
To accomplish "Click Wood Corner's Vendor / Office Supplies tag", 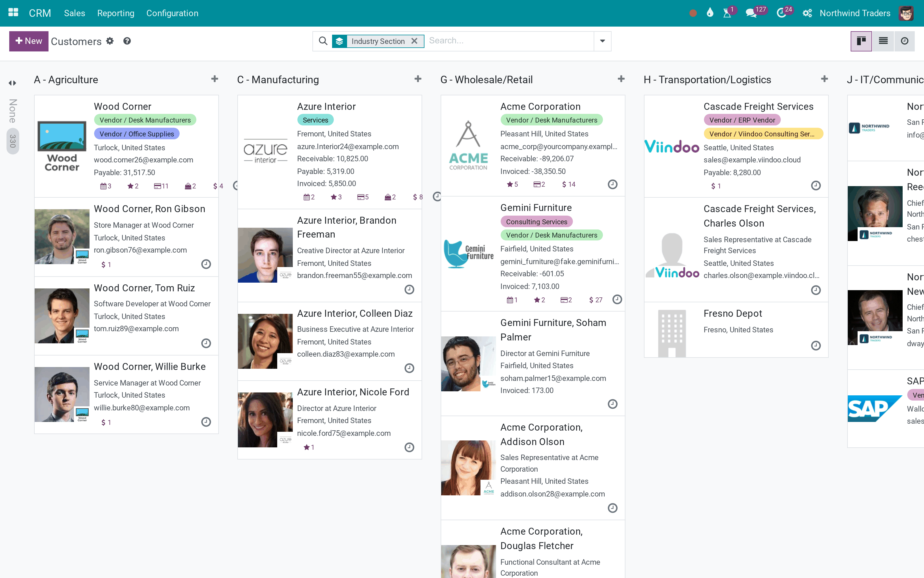I will point(137,134).
